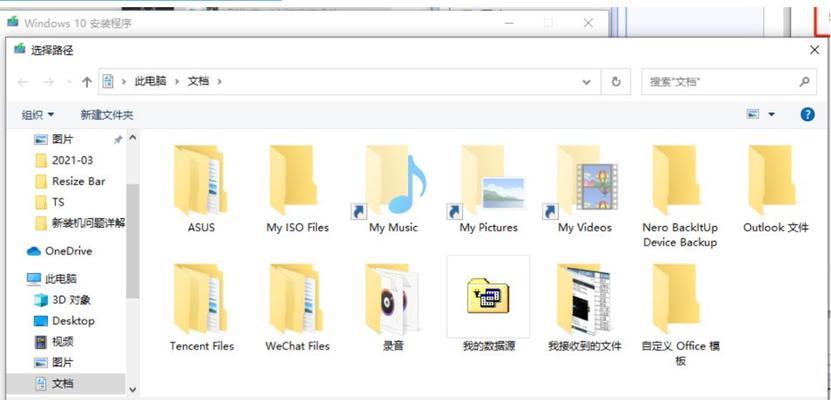Click 此电脑 in the address breadcrumb
The image size is (831, 400).
151,82
